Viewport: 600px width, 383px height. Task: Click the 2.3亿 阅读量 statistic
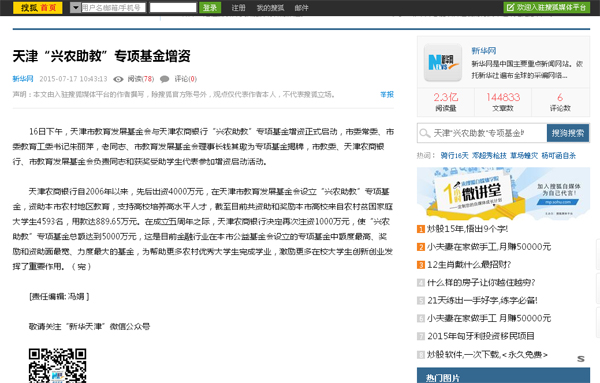pyautogui.click(x=446, y=102)
